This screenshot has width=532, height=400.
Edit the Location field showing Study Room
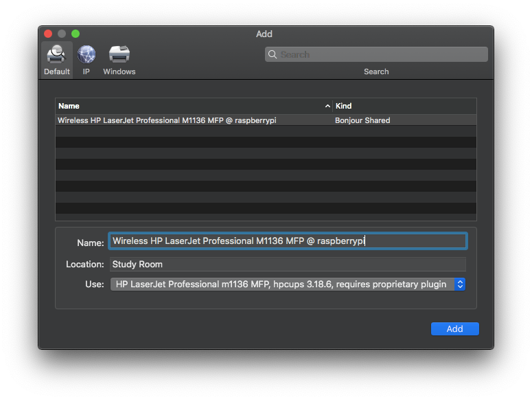pos(288,264)
